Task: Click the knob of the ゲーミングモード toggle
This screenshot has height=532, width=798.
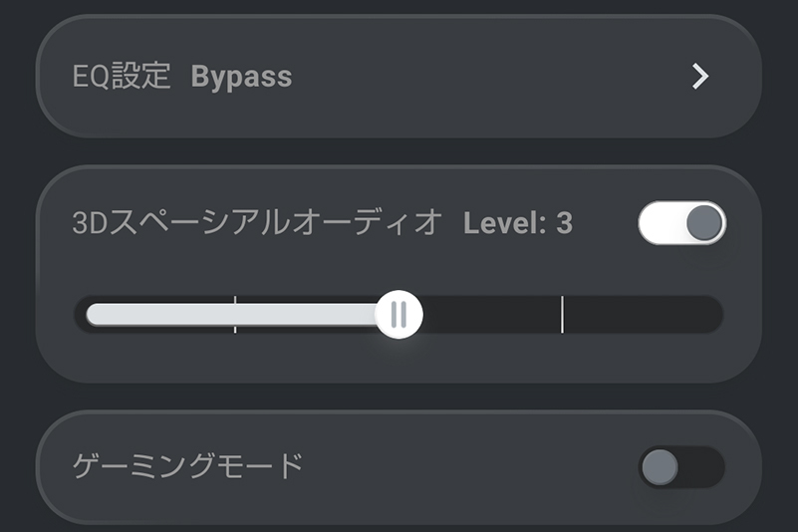Action: click(660, 466)
